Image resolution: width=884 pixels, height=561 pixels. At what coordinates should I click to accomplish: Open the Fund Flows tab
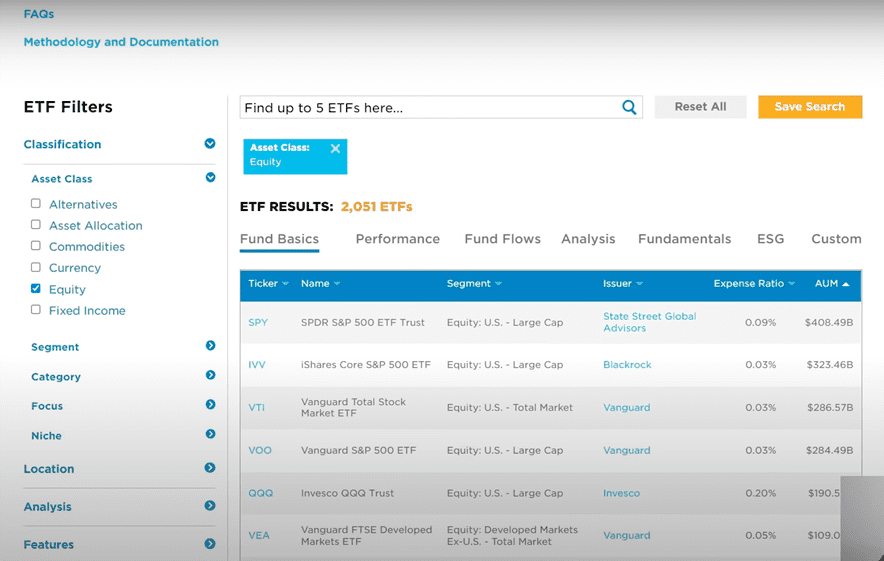coord(502,239)
